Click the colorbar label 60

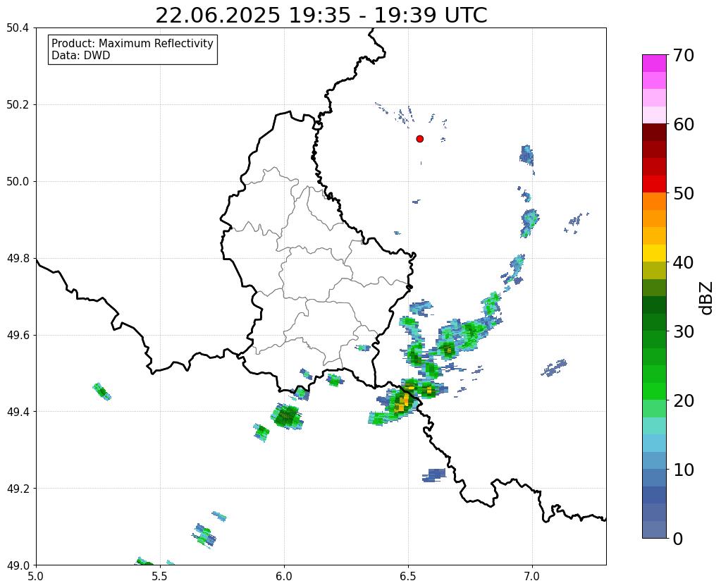[x=684, y=124]
